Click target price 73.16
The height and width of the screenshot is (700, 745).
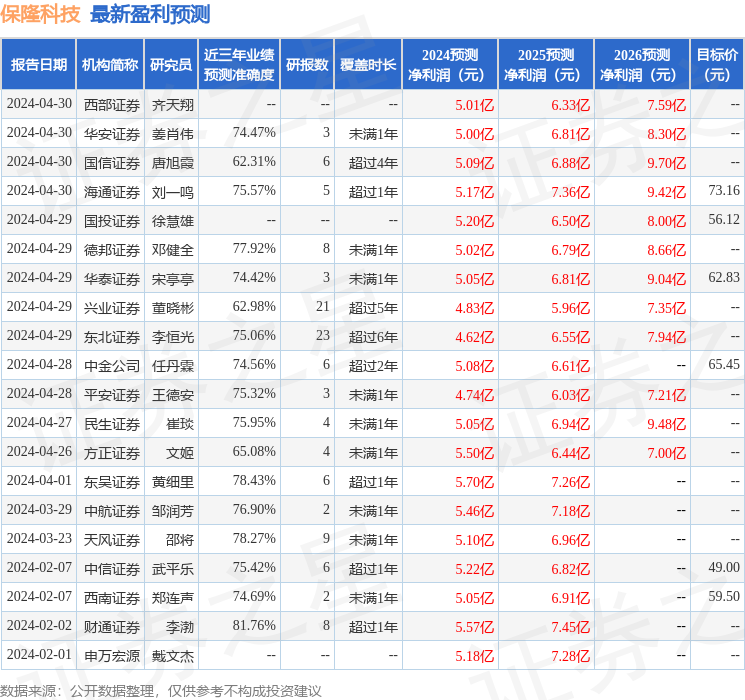point(724,191)
